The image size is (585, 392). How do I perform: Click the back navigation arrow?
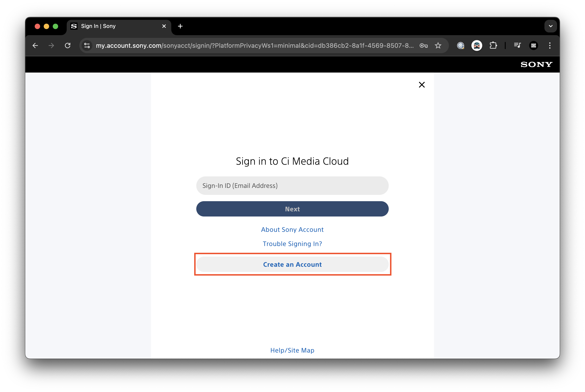(x=35, y=46)
